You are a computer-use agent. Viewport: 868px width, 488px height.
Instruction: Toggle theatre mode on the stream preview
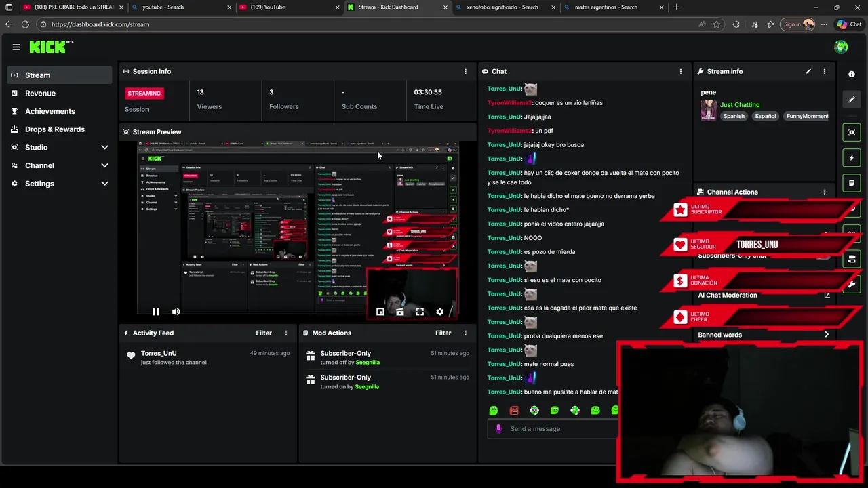[400, 312]
